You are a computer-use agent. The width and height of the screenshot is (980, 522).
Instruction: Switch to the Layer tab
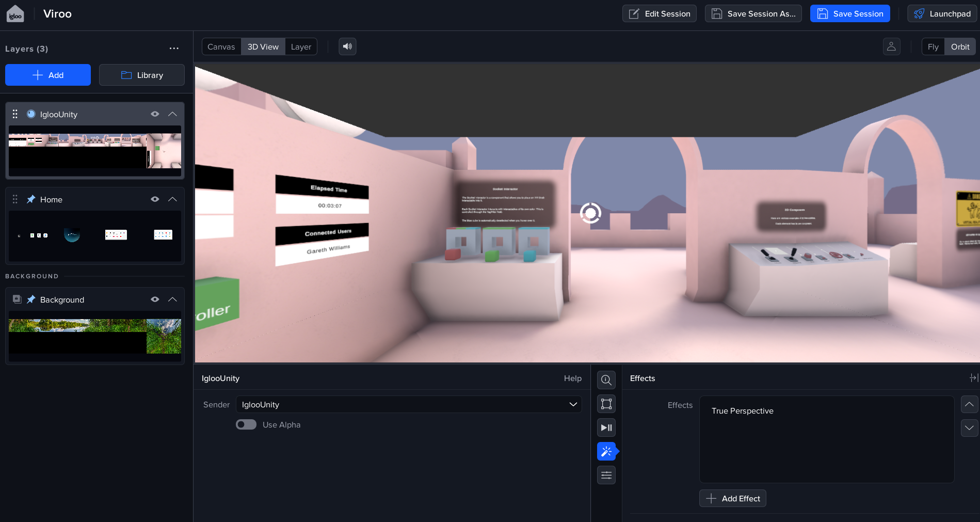(301, 46)
